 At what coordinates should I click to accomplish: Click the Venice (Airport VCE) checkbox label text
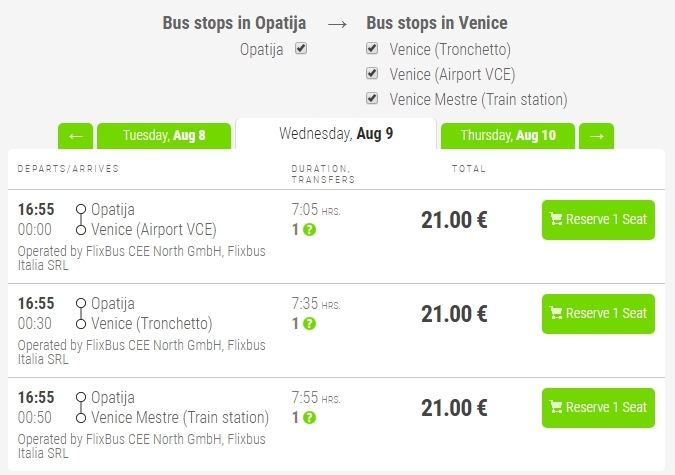452,75
